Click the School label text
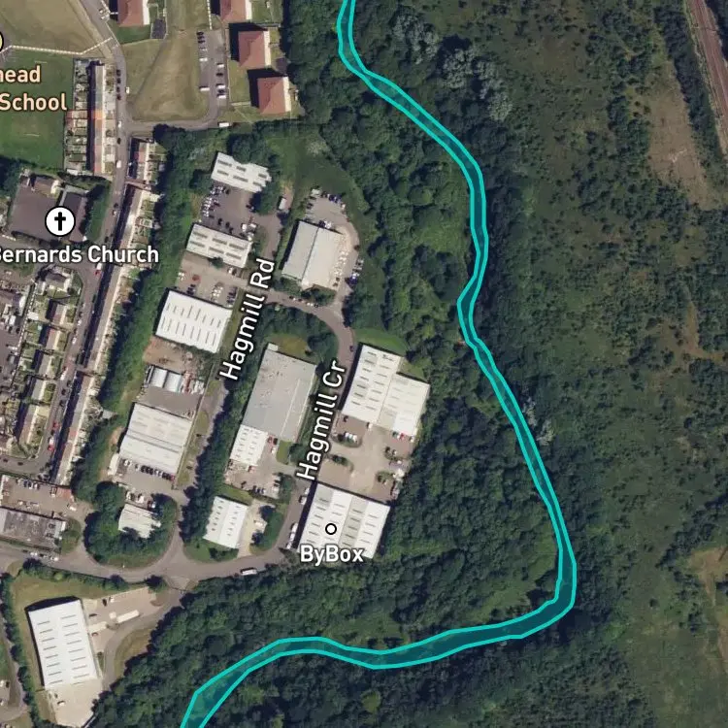 33,102
